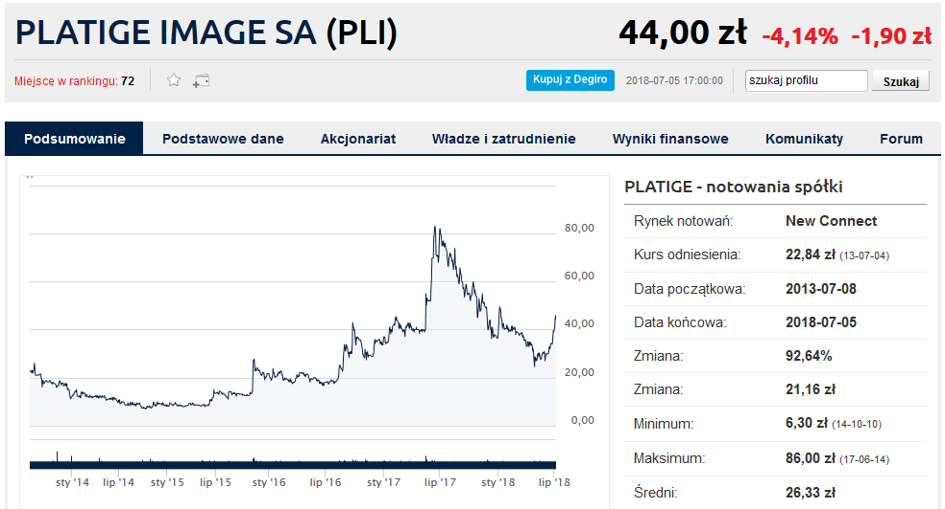This screenshot has height=509, width=945.
Task: Click the Maksimum value 86,00 zł
Action: [810, 458]
